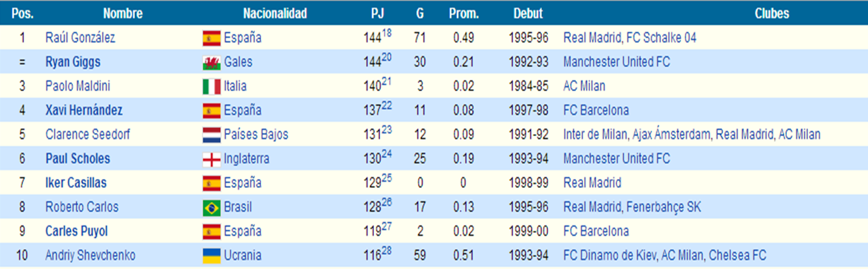Click the Fenerbahçe SK club link

coord(663,208)
